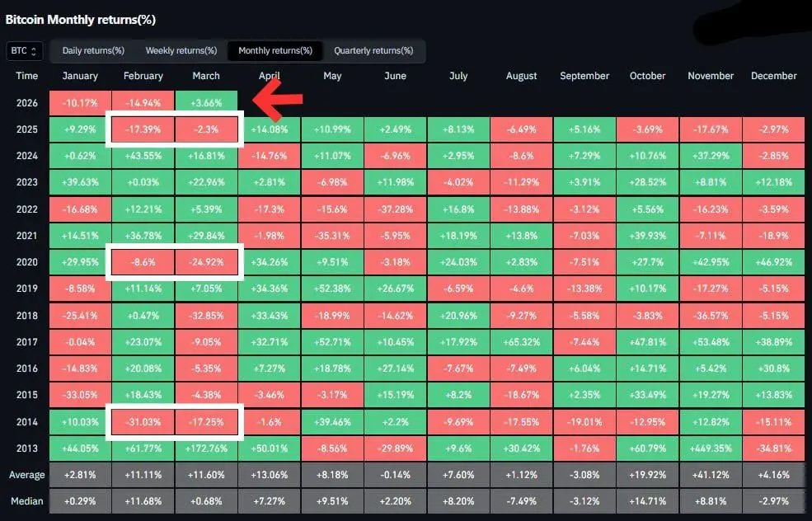Select the 2013 row label
This screenshot has height=521, width=812.
(27, 448)
